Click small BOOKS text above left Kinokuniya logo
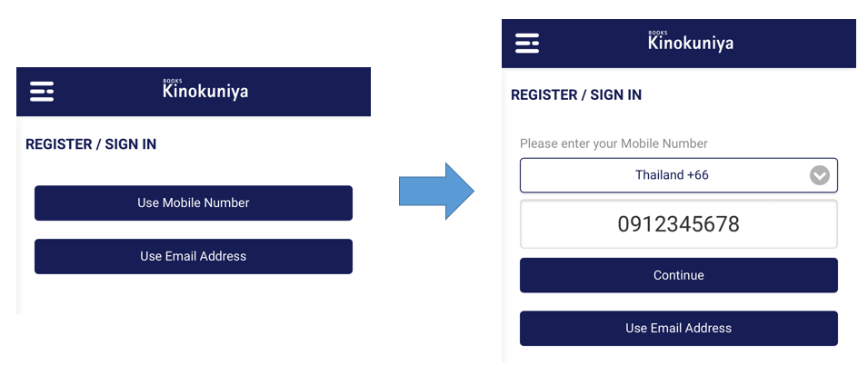Viewport: 868px width, 375px height. (172, 82)
